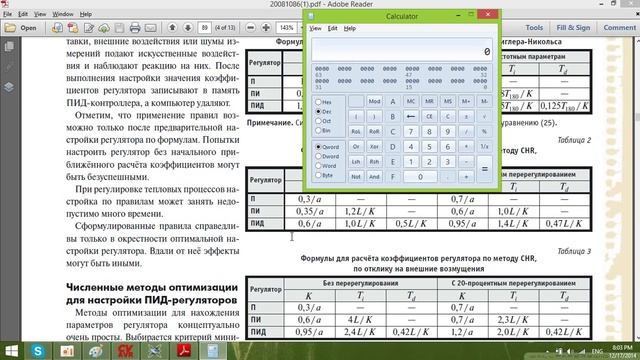Screen dimensions: 640x360
Task: Click the ENG language indicator
Action: 597,351
